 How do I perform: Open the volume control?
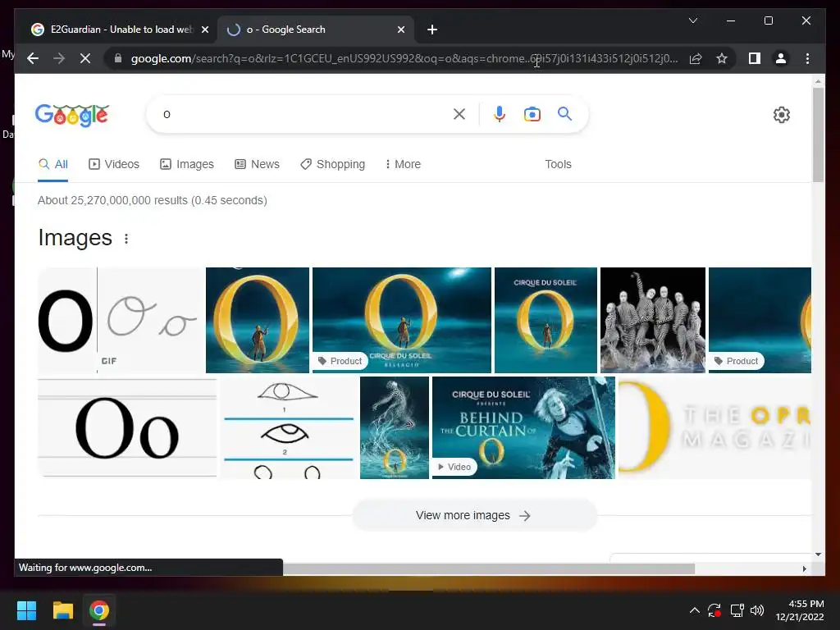click(757, 610)
